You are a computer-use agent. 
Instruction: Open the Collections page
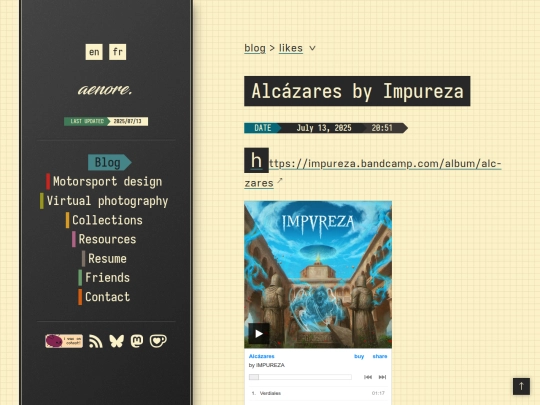pyautogui.click(x=104, y=220)
